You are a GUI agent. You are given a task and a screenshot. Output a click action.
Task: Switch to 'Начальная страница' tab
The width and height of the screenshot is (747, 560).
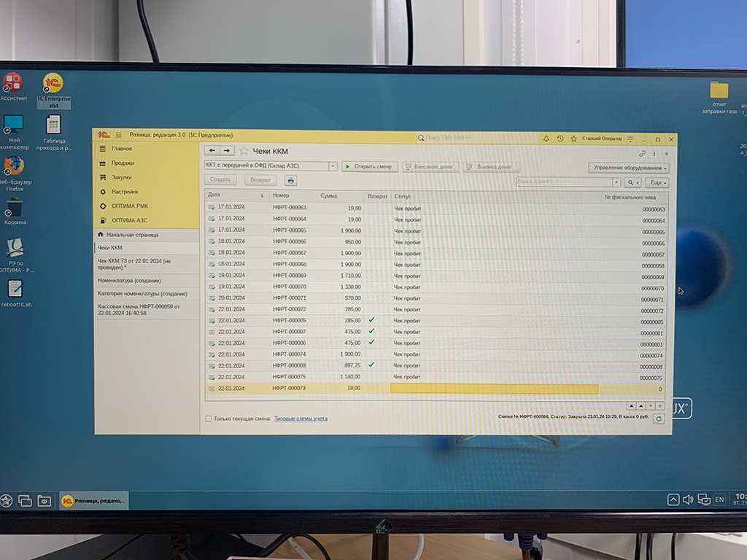coord(132,235)
